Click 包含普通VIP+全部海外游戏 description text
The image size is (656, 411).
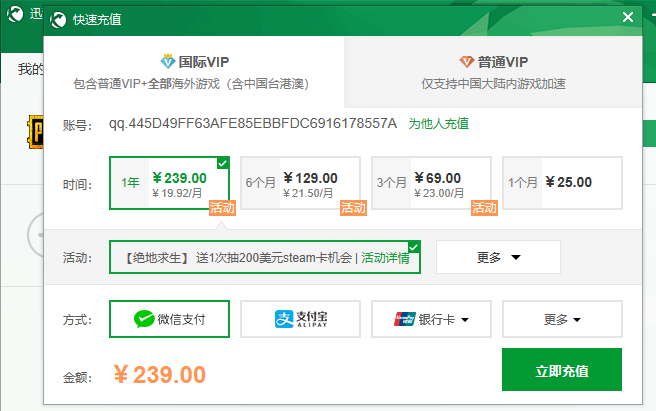[x=191, y=84]
